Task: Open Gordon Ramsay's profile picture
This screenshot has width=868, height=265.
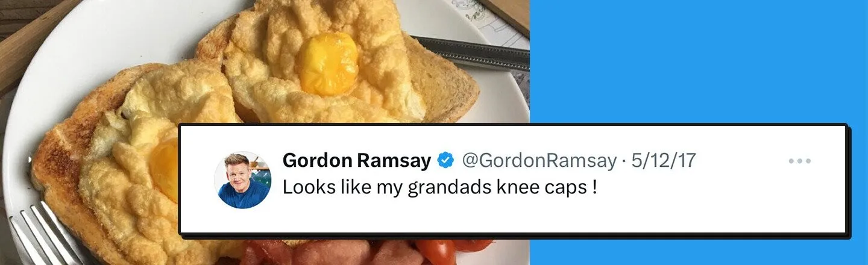Action: pyautogui.click(x=242, y=180)
